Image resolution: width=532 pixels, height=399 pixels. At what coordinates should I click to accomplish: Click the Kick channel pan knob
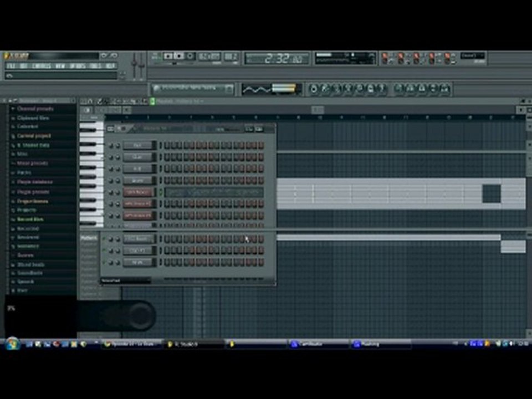point(111,146)
